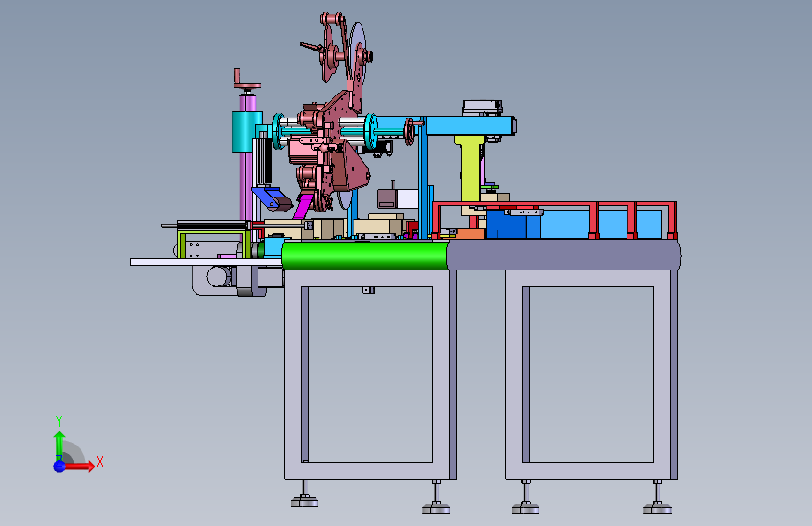Select the red guard rail frame
This screenshot has width=812, height=526.
[554, 219]
